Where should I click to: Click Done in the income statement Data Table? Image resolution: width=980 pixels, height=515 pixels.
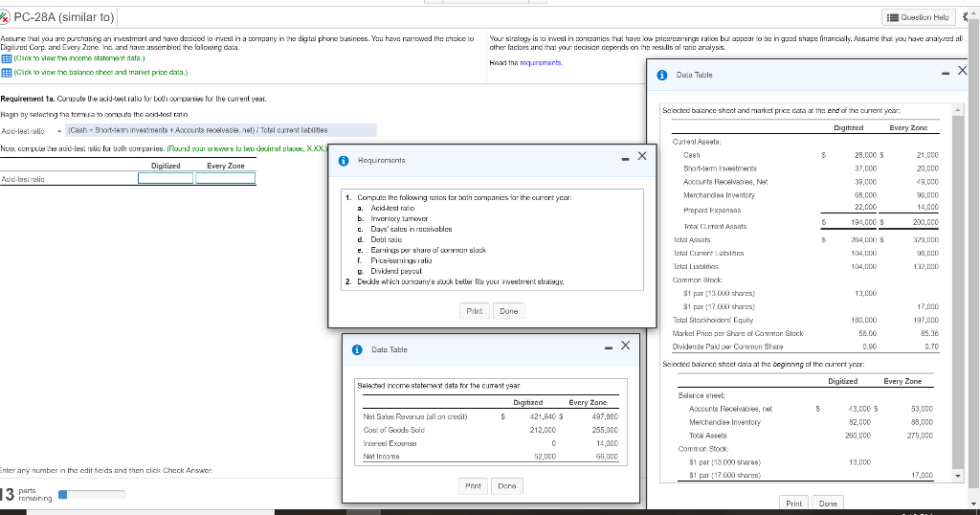coord(507,486)
